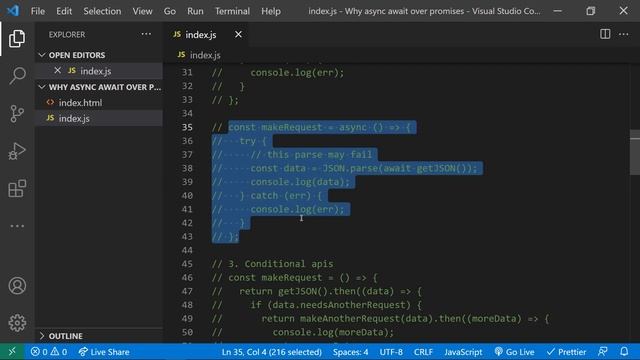Click the EXPLORER panel title

(67, 35)
